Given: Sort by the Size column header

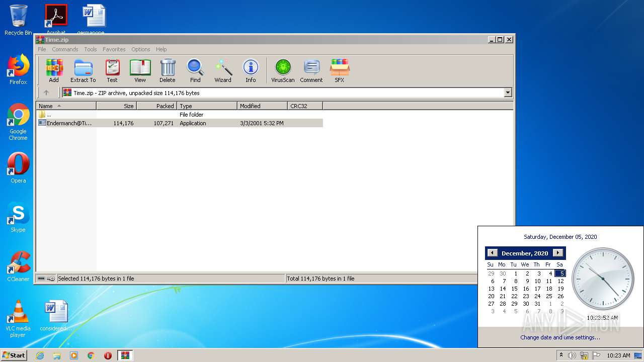Looking at the screenshot, I should [x=116, y=106].
